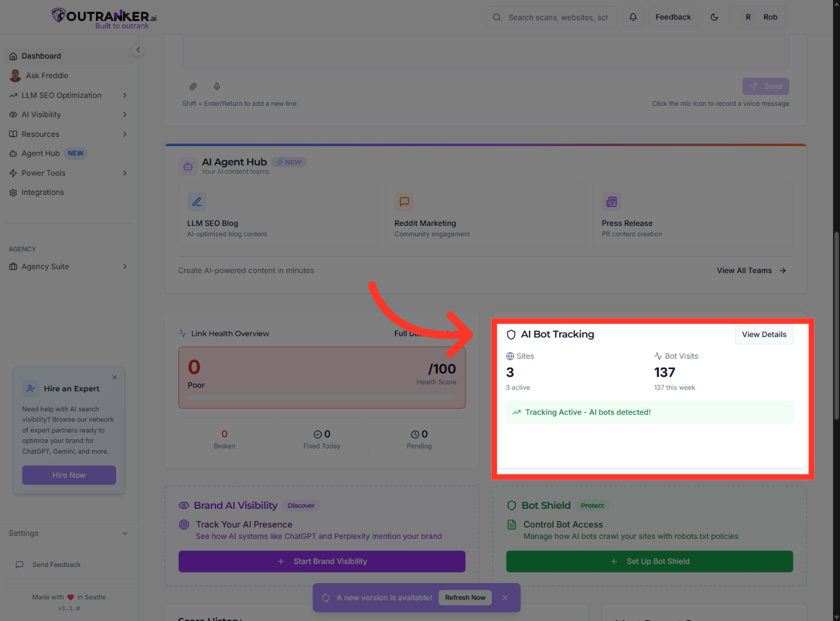Click the Health Score progress bar

click(322, 397)
